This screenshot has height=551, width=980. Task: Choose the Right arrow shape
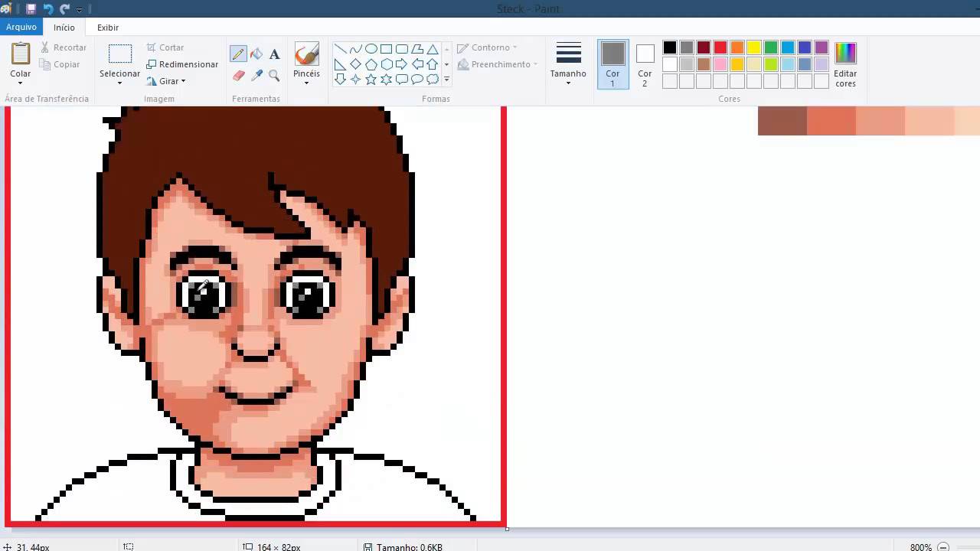pos(402,64)
